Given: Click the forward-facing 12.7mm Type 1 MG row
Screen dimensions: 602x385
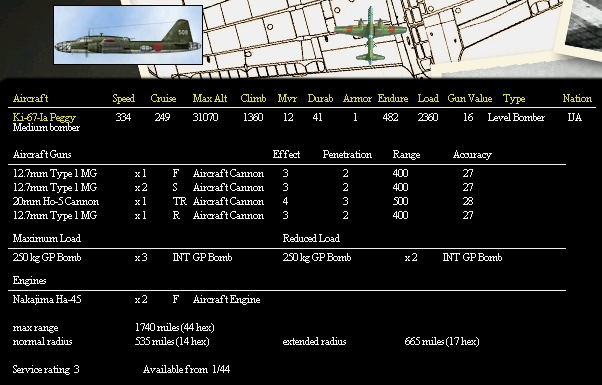Looking at the screenshot, I should (244, 173).
